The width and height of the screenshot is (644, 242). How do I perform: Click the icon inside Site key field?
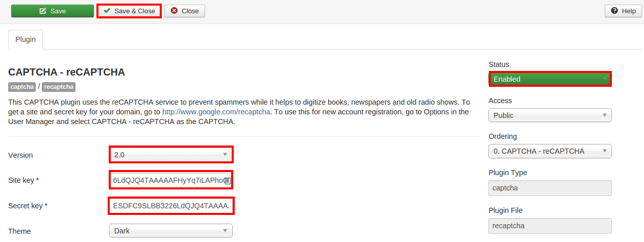coord(228,181)
